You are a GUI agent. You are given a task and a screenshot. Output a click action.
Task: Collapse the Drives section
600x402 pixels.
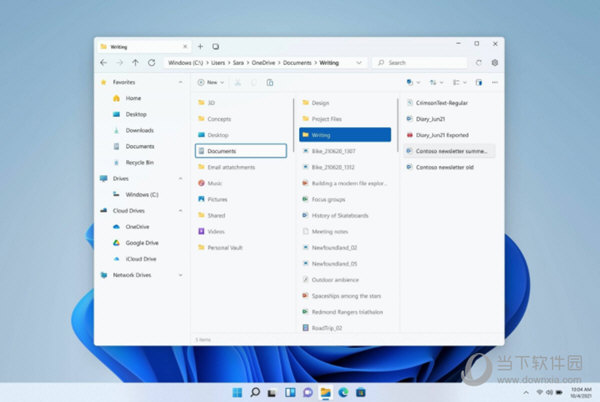180,179
